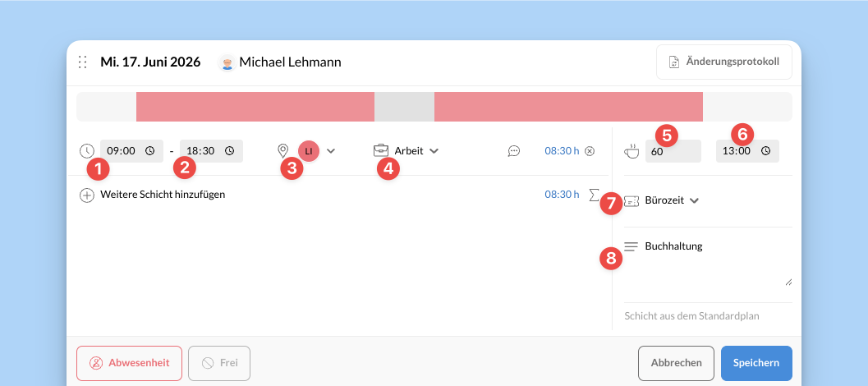Click the break duration field showing 60

click(673, 151)
